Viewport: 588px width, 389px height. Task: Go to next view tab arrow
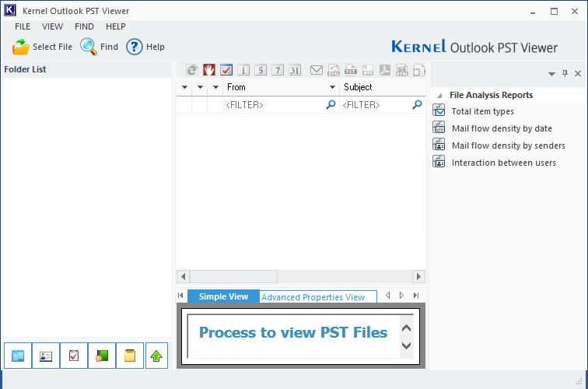(x=401, y=295)
